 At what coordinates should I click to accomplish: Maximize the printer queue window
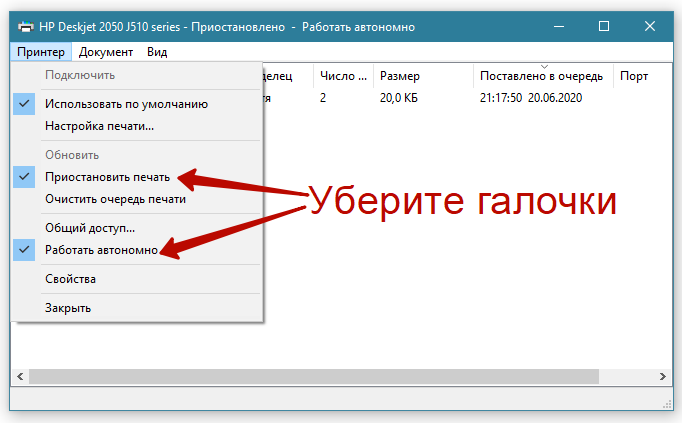pos(604,27)
